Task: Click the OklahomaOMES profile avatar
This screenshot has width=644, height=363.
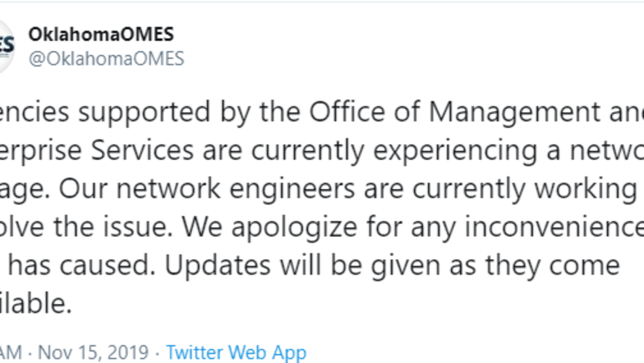Action: (5, 46)
